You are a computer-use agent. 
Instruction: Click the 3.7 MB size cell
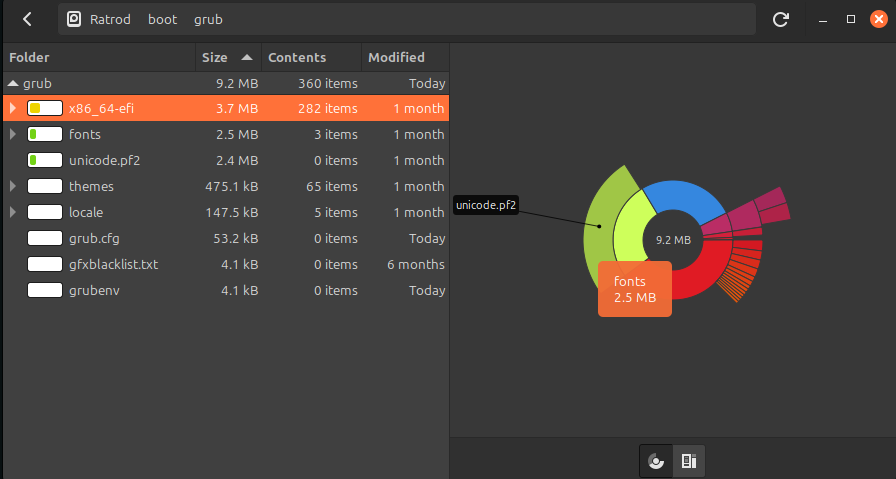click(x=237, y=109)
